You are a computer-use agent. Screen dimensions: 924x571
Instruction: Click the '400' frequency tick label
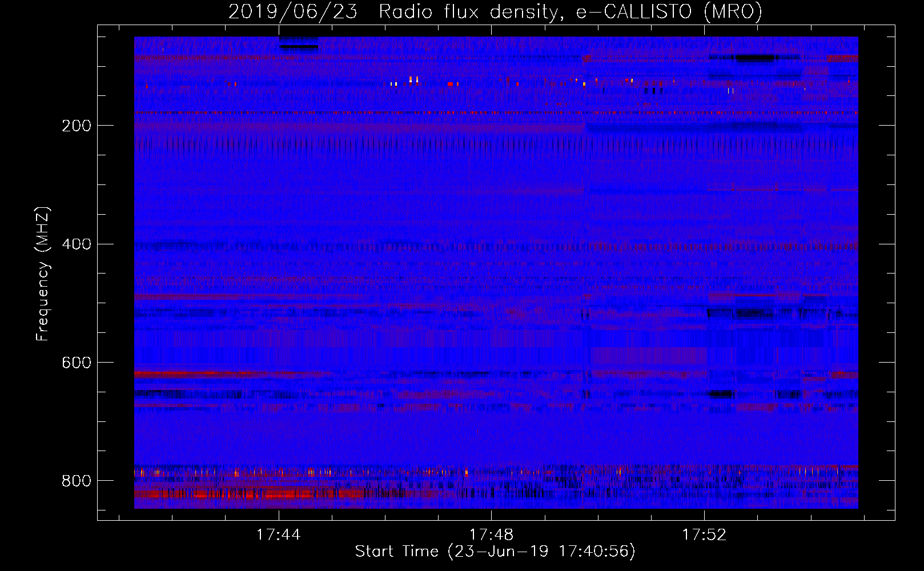(76, 244)
